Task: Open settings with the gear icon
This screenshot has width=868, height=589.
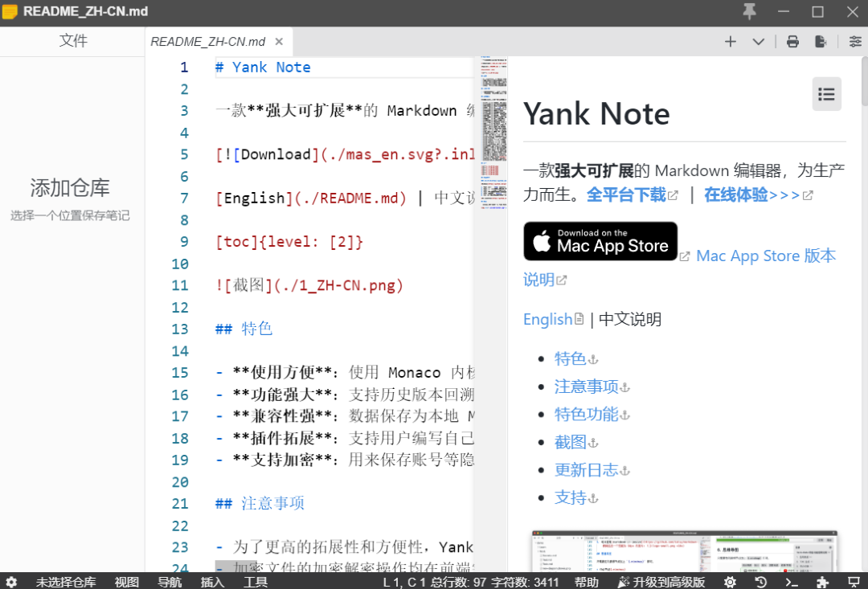Action: coord(730,582)
